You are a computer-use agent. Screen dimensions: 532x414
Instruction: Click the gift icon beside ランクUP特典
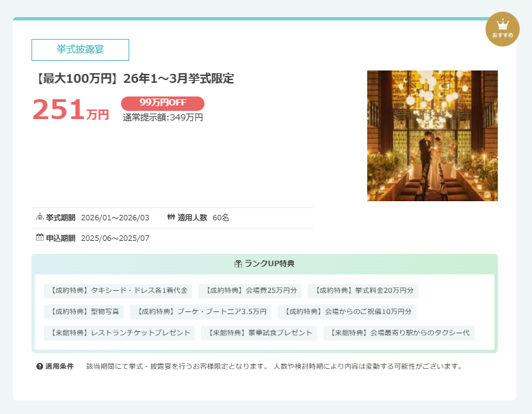click(238, 263)
